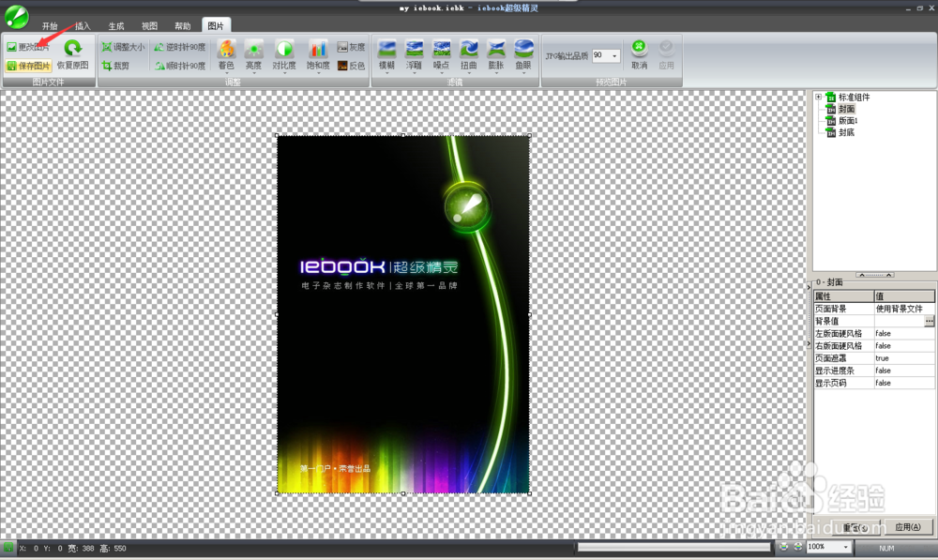Screen dimensions: 938x560
Task: Rotate image with 顺时针90度
Action: tap(179, 66)
